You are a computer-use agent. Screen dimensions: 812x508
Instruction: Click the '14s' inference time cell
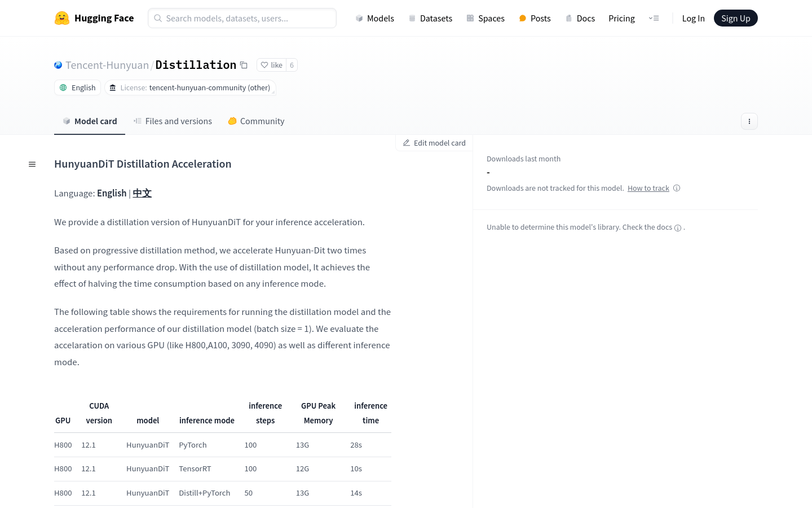coord(356,493)
